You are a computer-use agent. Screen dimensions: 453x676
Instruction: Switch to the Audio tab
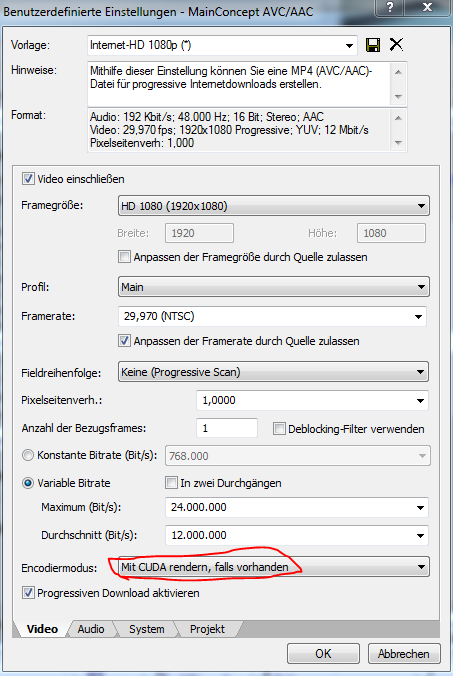point(91,629)
